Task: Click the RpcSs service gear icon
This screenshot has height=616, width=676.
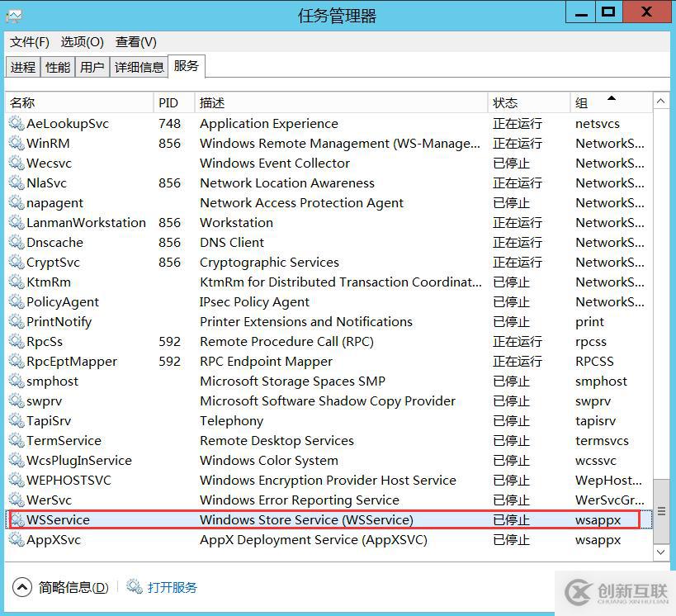Action: pyautogui.click(x=17, y=341)
